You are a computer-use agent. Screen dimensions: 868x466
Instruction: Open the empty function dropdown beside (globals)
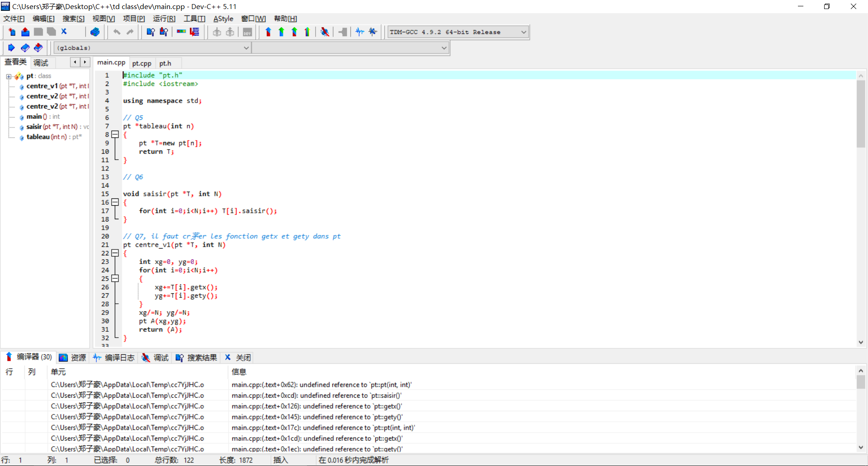(x=350, y=48)
